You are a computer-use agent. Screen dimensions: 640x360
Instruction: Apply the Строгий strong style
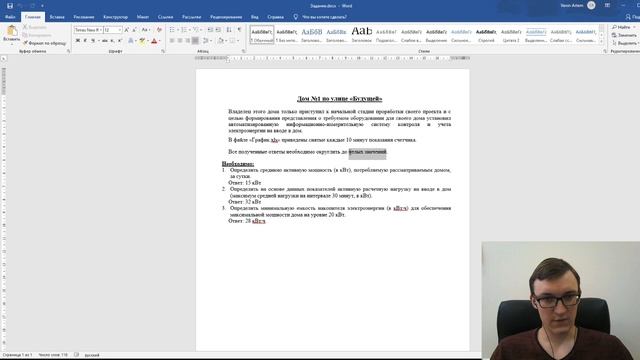coord(486,35)
